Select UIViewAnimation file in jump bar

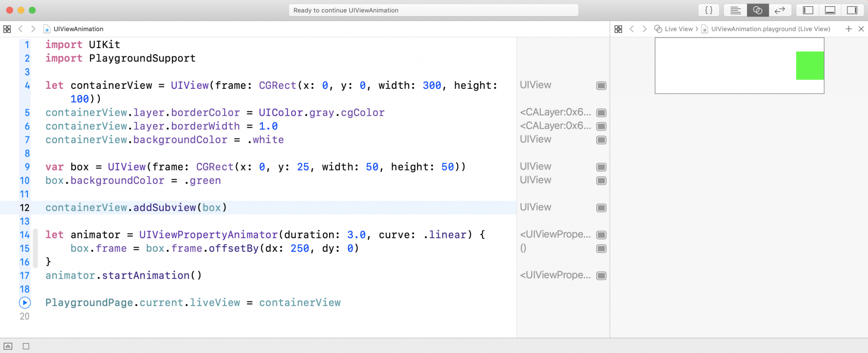coord(78,29)
